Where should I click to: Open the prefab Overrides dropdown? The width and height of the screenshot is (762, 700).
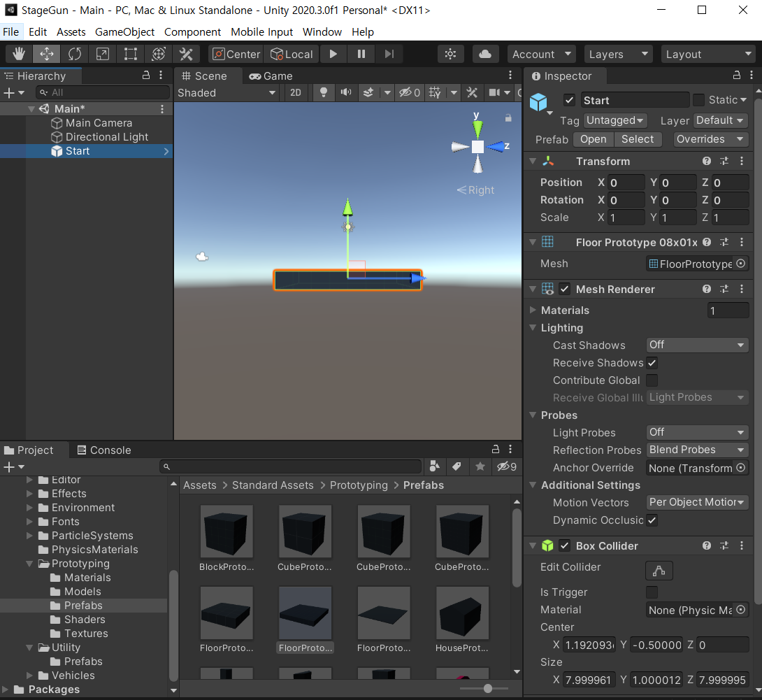pyautogui.click(x=710, y=139)
